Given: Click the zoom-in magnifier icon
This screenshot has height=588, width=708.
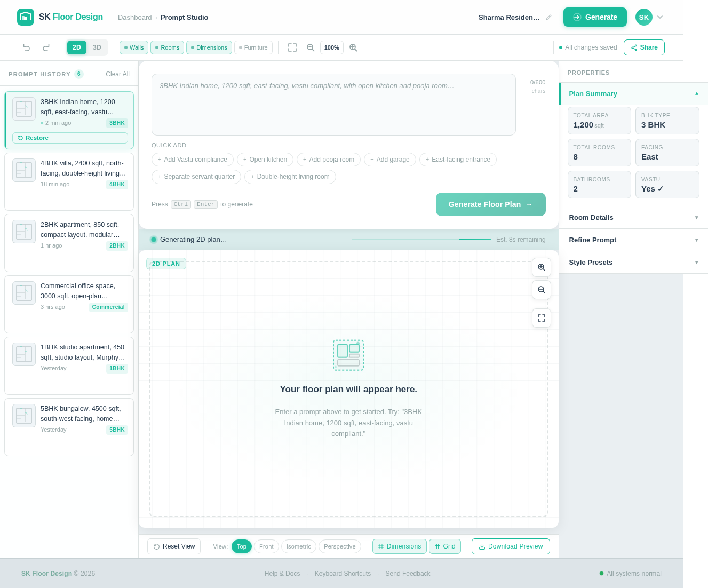Looking at the screenshot, I should point(353,47).
